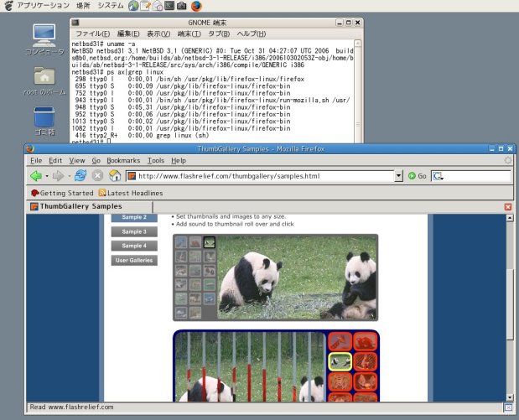
Task: Select the first thumbnail in gray gallery
Action: tap(181, 242)
